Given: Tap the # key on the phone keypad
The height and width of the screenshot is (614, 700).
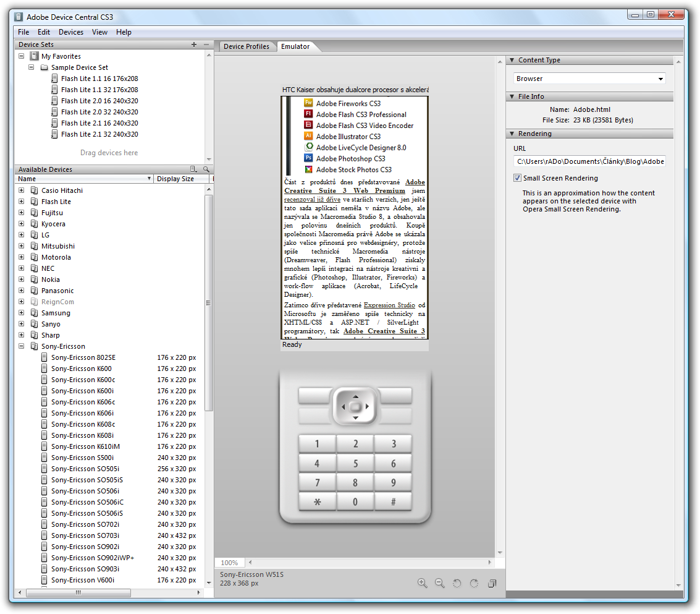Looking at the screenshot, I should point(394,502).
